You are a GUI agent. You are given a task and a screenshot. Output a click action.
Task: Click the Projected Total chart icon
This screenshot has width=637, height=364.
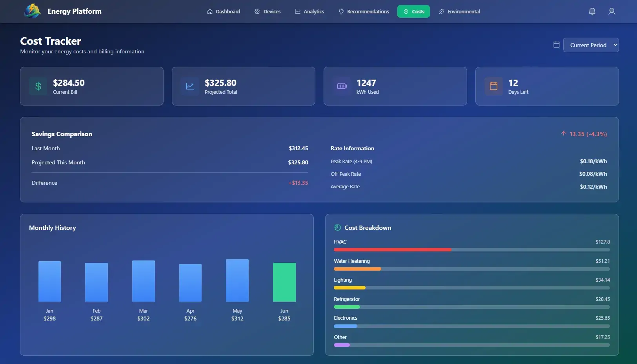coord(190,86)
